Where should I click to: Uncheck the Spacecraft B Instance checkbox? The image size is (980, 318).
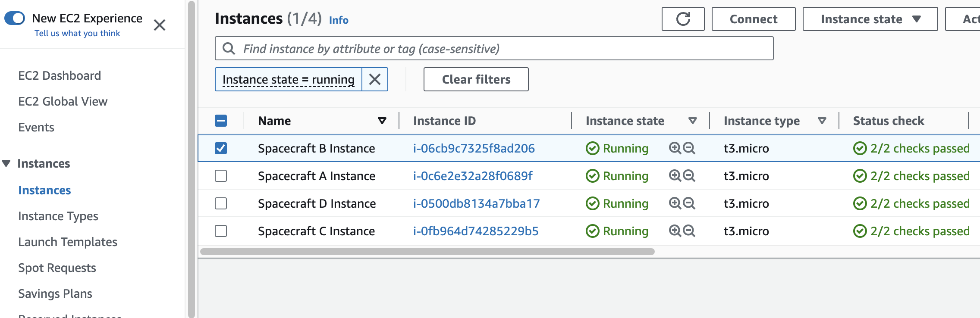coord(221,148)
